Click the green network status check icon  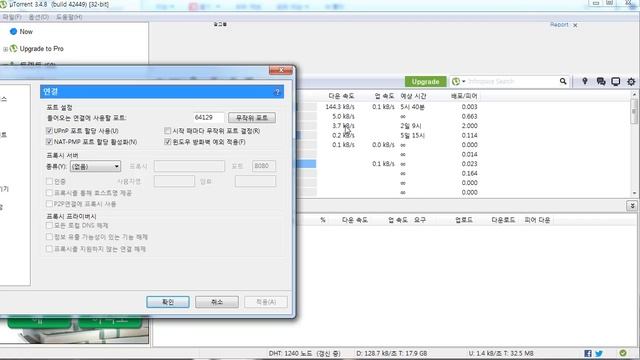click(623, 353)
